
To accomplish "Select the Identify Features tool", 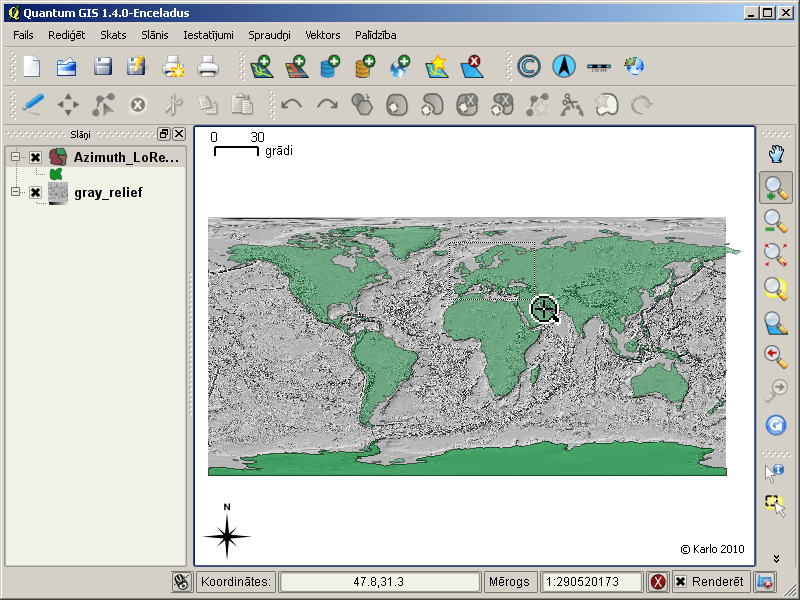I will click(x=774, y=473).
